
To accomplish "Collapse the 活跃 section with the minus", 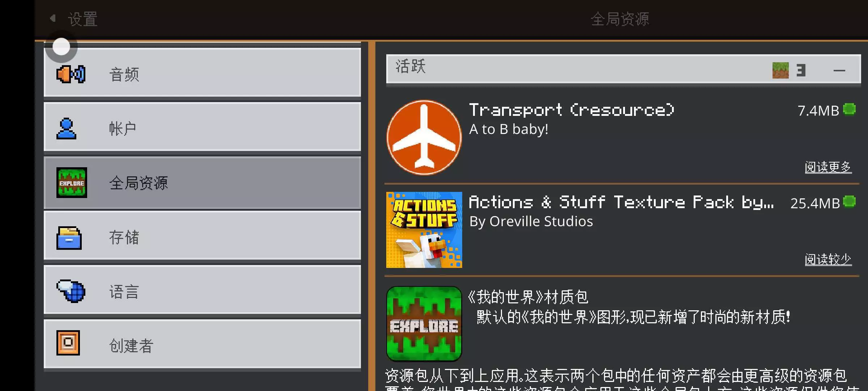I will click(839, 71).
